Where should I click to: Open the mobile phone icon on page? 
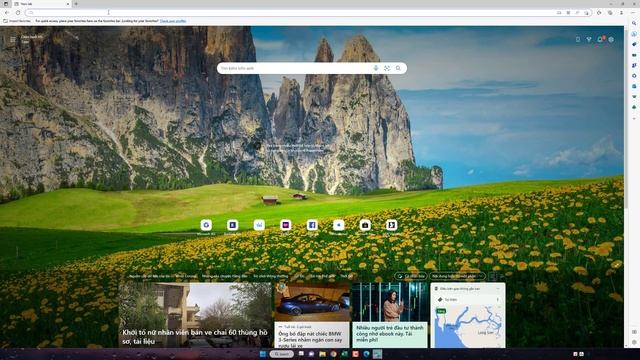pos(578,40)
